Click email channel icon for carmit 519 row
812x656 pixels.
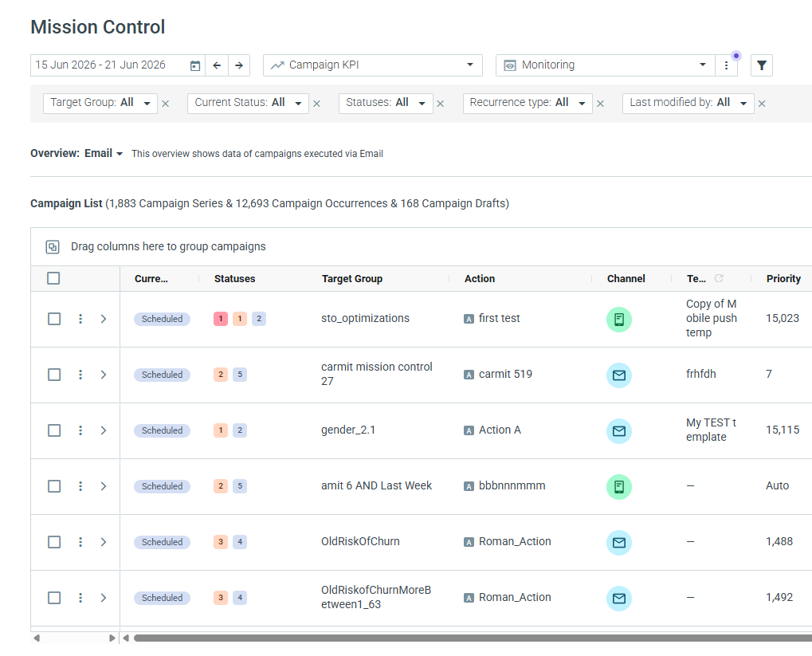pos(619,375)
